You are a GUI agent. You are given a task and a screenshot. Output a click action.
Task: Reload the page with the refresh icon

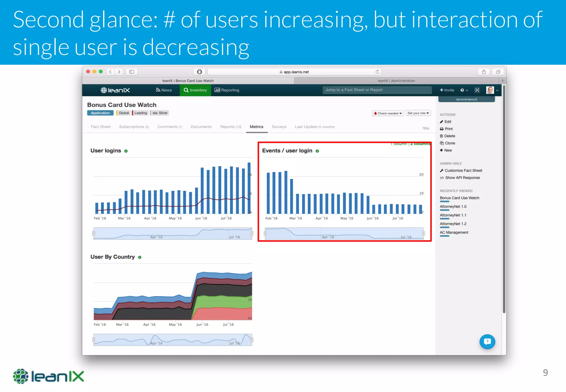click(x=377, y=72)
